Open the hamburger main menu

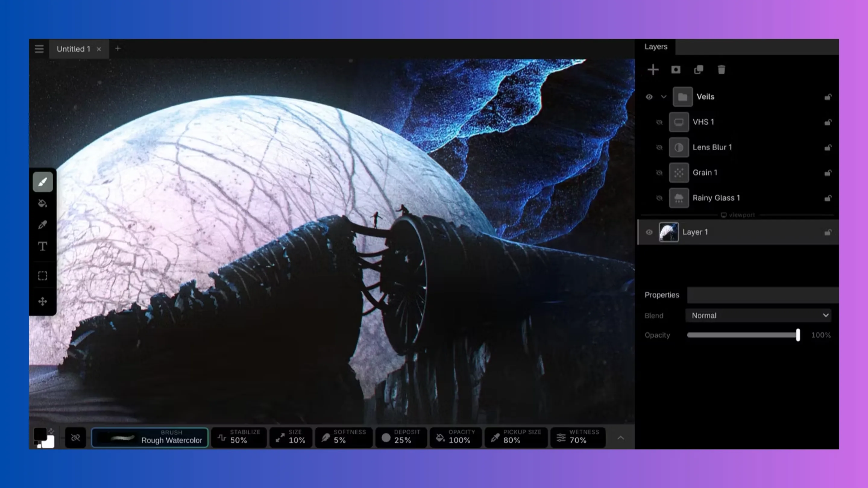(39, 49)
